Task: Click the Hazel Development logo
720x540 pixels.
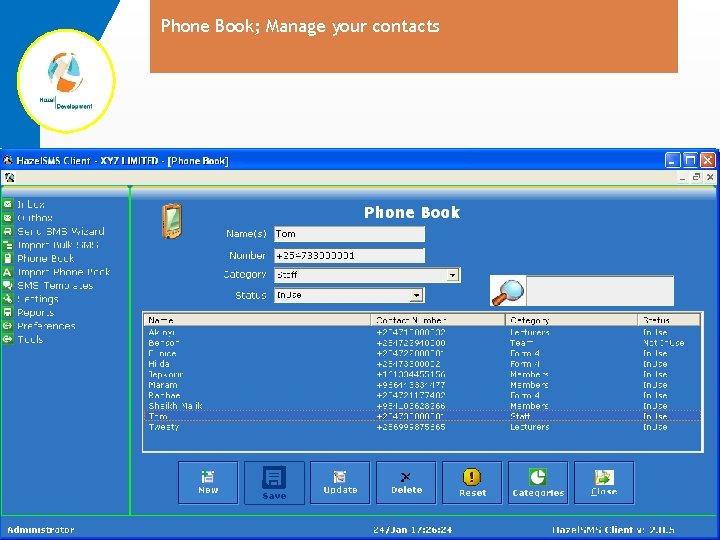Action: (x=67, y=81)
